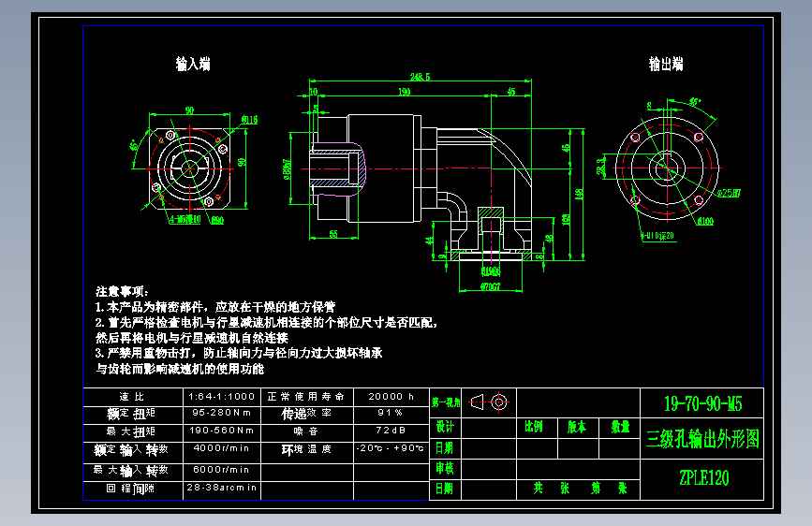Click the '20000 h' lifetime value

point(391,397)
